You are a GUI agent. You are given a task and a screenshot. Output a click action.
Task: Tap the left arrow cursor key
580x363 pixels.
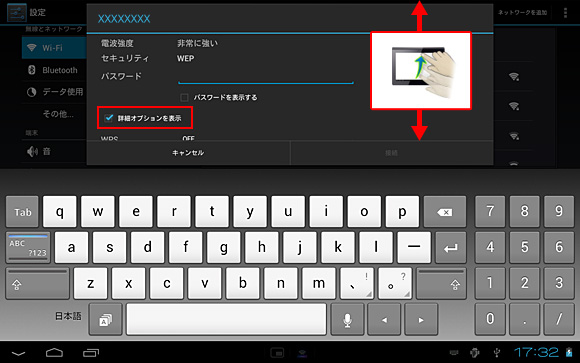click(384, 320)
